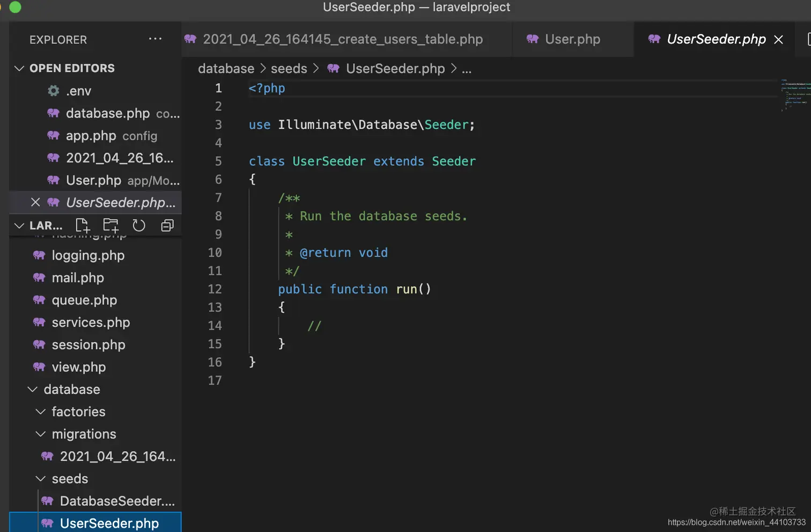Select UserSeeder.php in seeds folder

tap(95, 523)
